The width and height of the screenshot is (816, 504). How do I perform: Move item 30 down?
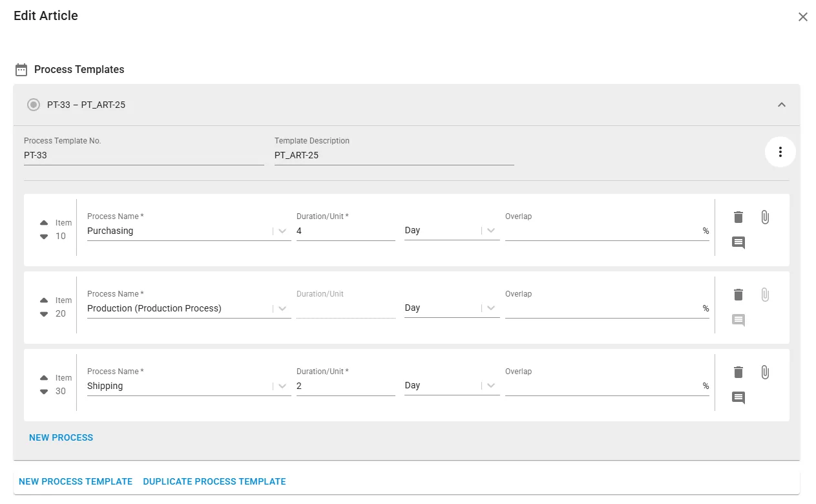pyautogui.click(x=44, y=392)
